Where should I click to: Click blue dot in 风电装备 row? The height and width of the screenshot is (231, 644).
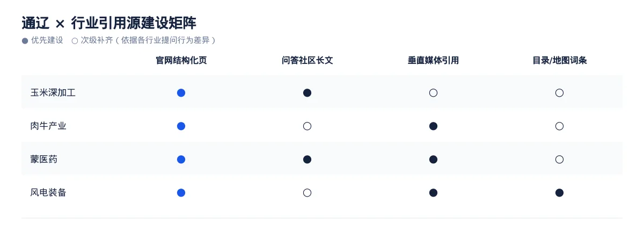click(181, 193)
